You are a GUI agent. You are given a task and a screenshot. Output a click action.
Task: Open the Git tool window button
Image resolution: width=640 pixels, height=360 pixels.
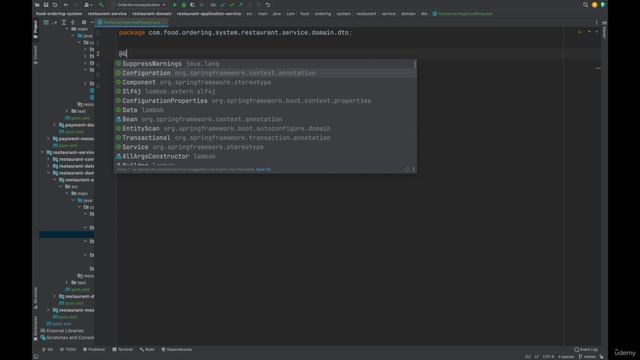(47, 349)
